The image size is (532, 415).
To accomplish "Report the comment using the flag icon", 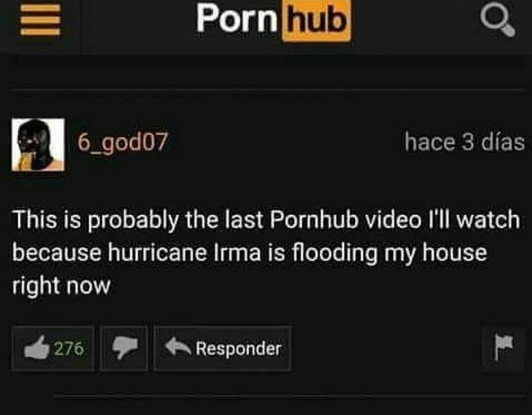I will point(503,347).
